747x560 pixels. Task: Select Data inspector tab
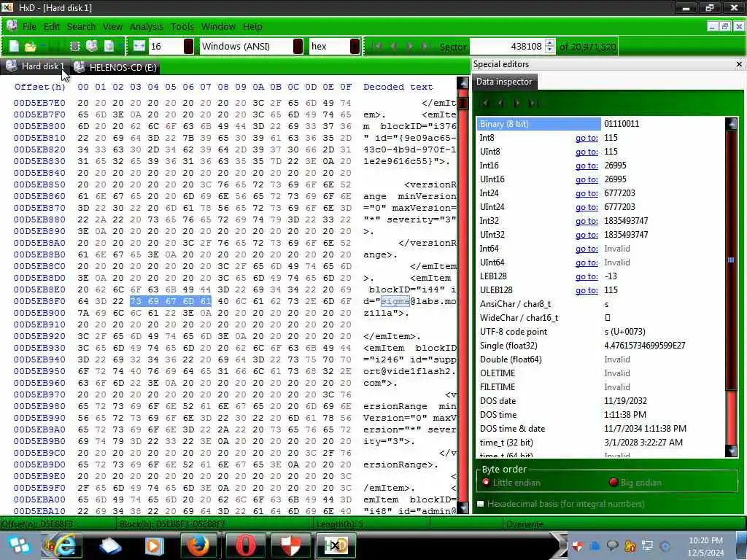pyautogui.click(x=504, y=82)
